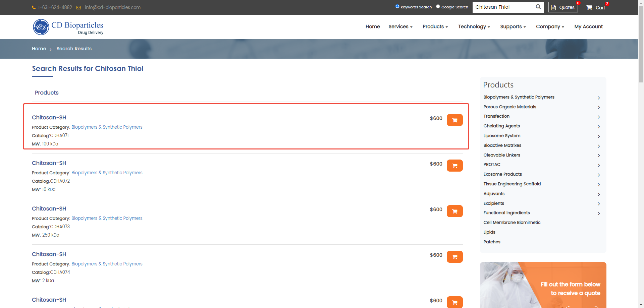
Task: Expand the Adjuvants chevron
Action: point(599,194)
